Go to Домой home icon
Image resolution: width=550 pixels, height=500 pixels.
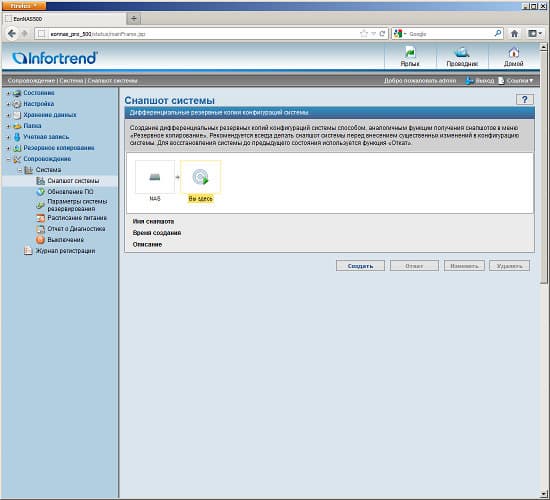click(x=514, y=53)
